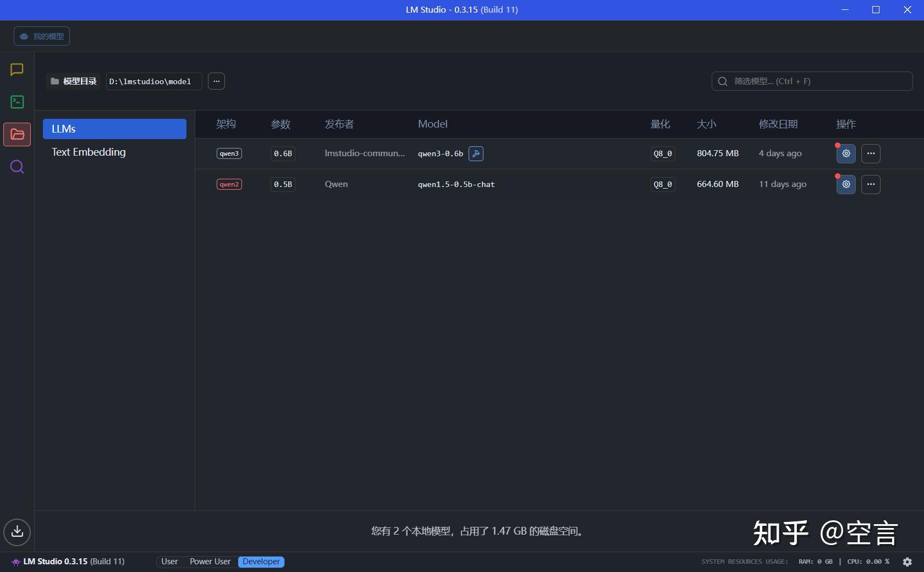Switch to Power User mode
The height and width of the screenshot is (572, 924).
coord(210,562)
